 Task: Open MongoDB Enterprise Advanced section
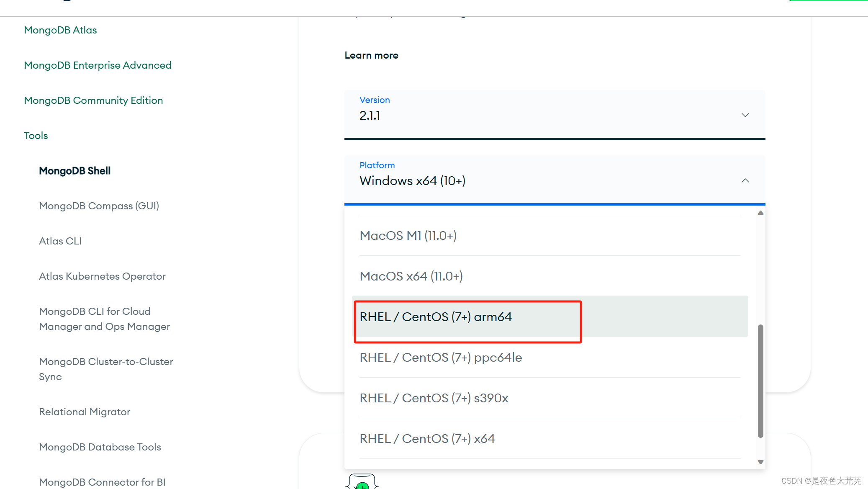point(98,65)
